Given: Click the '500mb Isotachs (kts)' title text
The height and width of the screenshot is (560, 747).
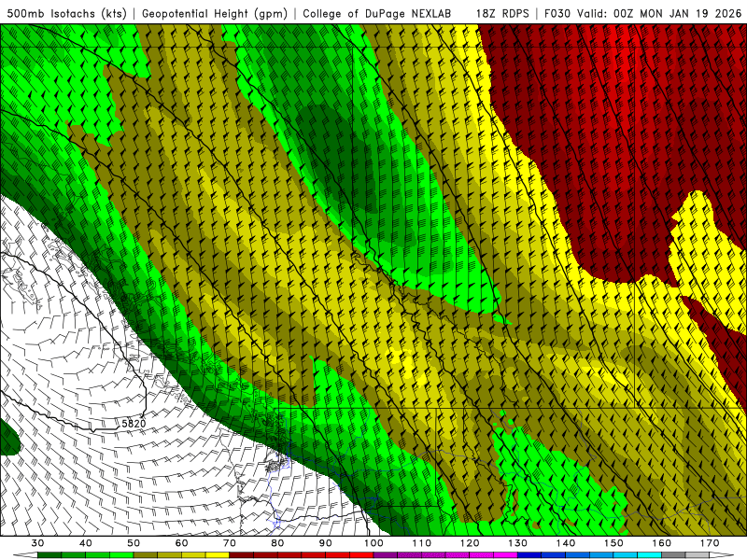Looking at the screenshot, I should 66,13.
